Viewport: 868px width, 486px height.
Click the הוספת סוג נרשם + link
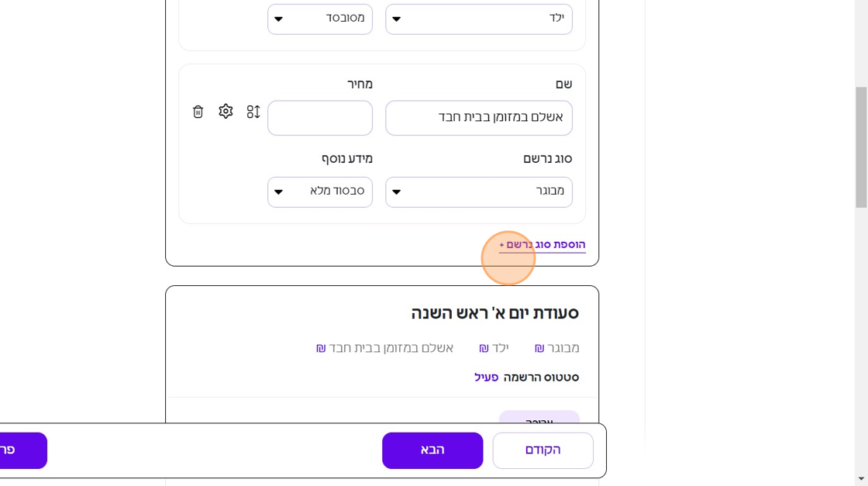click(x=542, y=245)
